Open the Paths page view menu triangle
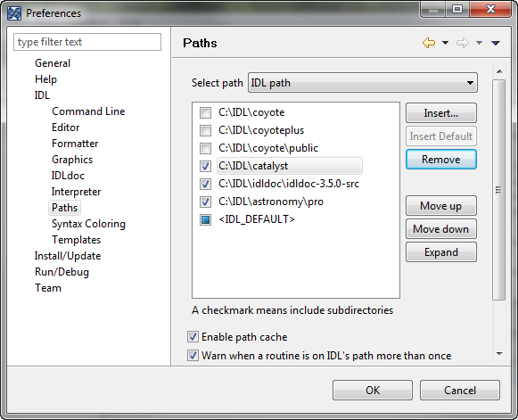The image size is (518, 420). 496,43
